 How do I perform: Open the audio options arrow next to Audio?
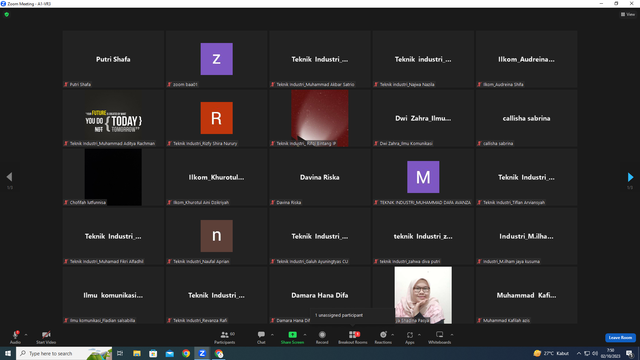click(26, 335)
